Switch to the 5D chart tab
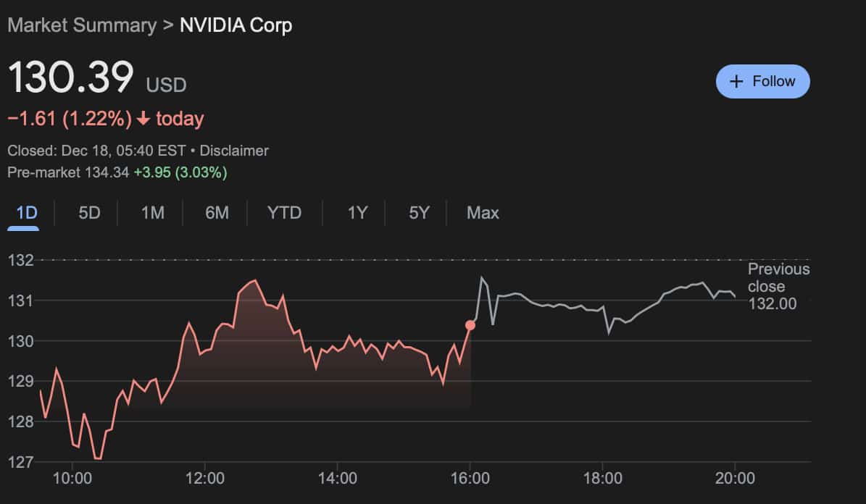The height and width of the screenshot is (504, 866). tap(89, 213)
